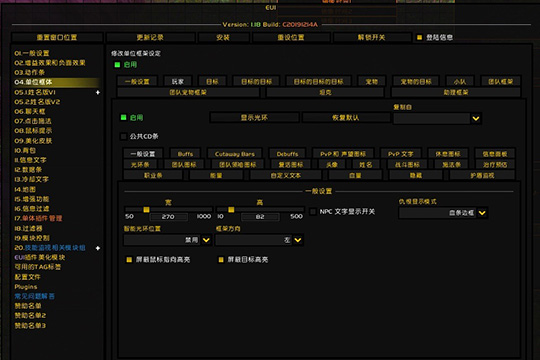Open the 血量 sub-tab
The image size is (540, 360).
tap(355, 175)
